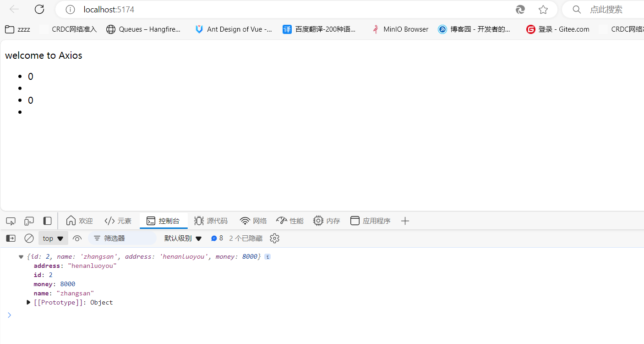The width and height of the screenshot is (644, 344).
Task: Click the Edge swirl icon in address bar
Action: click(520, 10)
